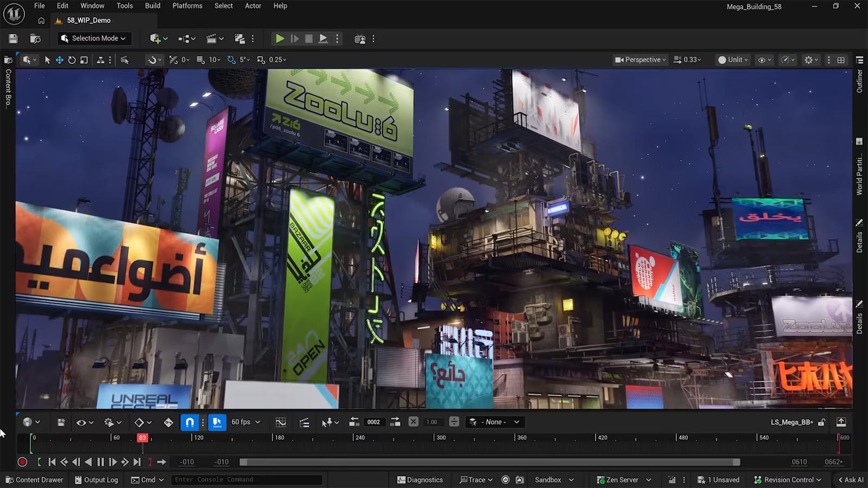
Task: Click the marketplace content icon in the toolbar
Action: (240, 38)
